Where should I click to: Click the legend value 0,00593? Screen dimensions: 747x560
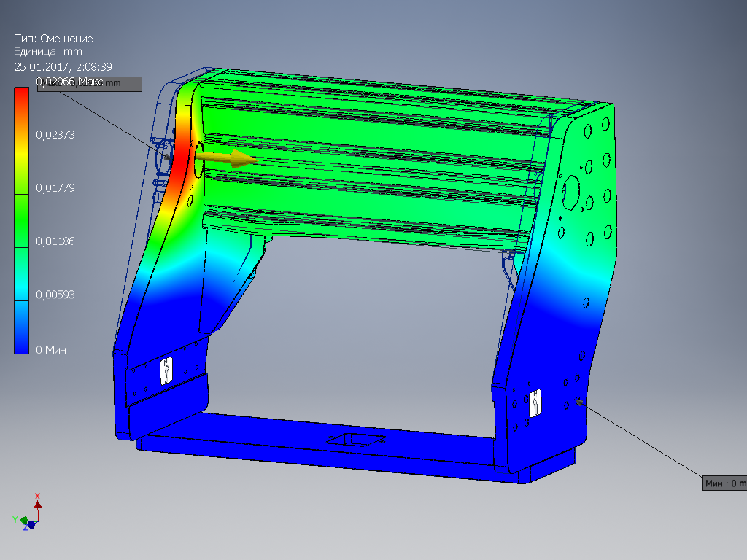tap(55, 295)
